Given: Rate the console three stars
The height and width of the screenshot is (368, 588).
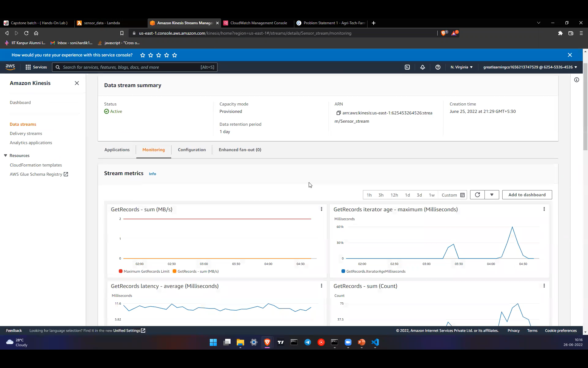Looking at the screenshot, I should point(159,55).
